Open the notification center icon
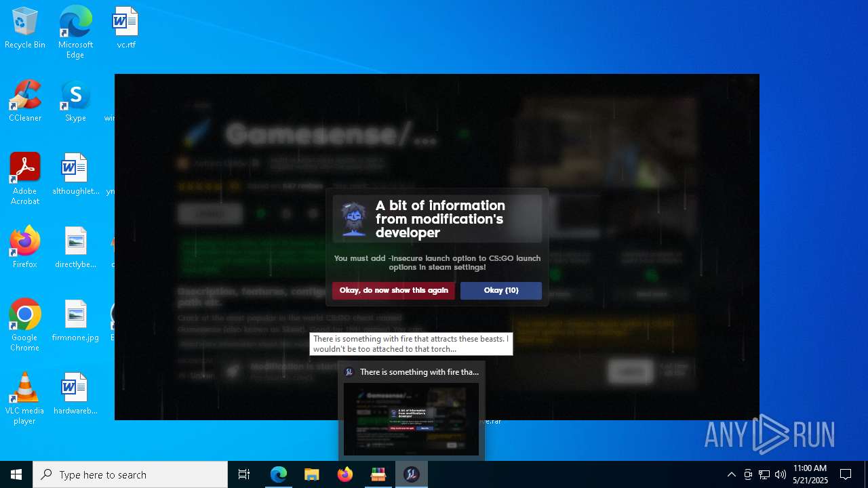The image size is (868, 488). coord(846,474)
